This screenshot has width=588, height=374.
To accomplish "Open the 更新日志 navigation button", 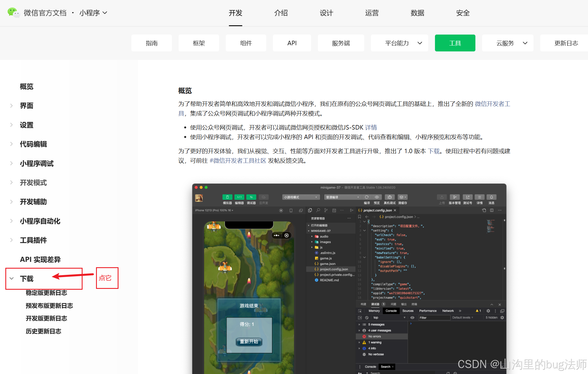I will (x=566, y=43).
